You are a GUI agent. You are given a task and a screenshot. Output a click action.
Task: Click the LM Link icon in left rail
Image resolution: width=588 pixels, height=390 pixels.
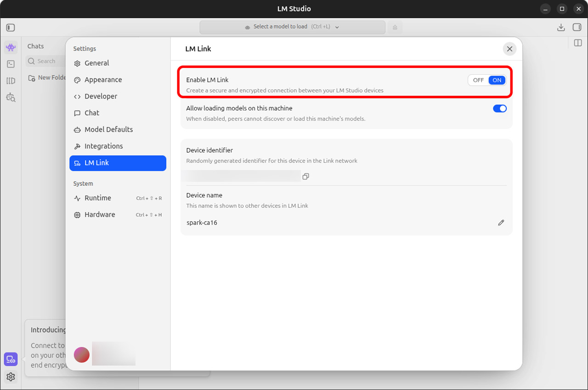click(x=11, y=359)
